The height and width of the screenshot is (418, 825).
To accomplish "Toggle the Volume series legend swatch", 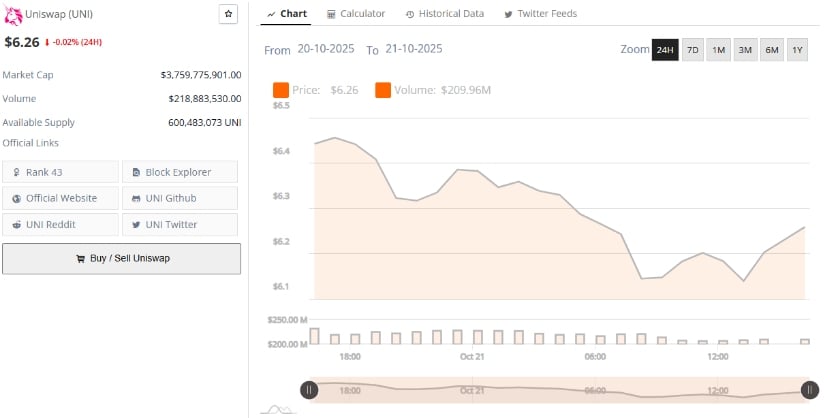I will (x=383, y=91).
